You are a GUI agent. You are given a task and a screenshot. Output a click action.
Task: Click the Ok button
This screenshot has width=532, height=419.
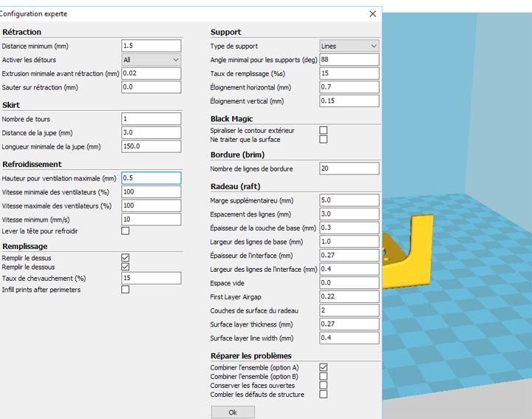(233, 412)
